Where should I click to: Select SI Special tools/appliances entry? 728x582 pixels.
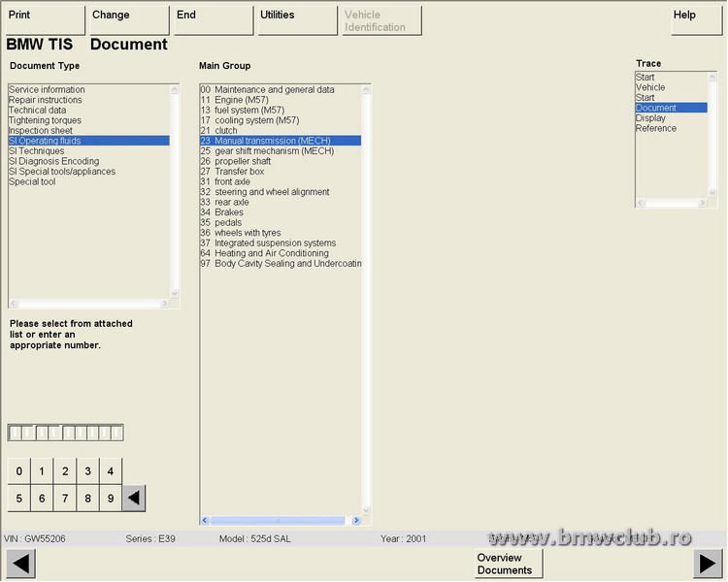coord(88,172)
